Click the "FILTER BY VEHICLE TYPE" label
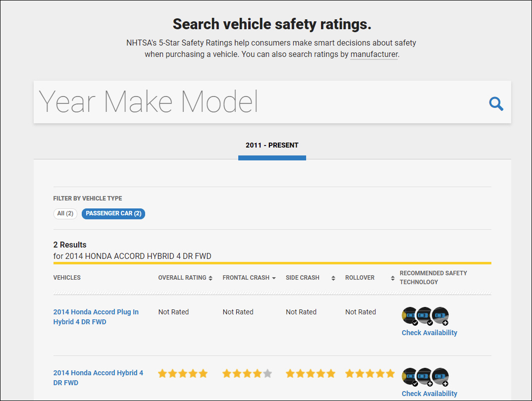This screenshot has width=532, height=401. click(x=88, y=199)
